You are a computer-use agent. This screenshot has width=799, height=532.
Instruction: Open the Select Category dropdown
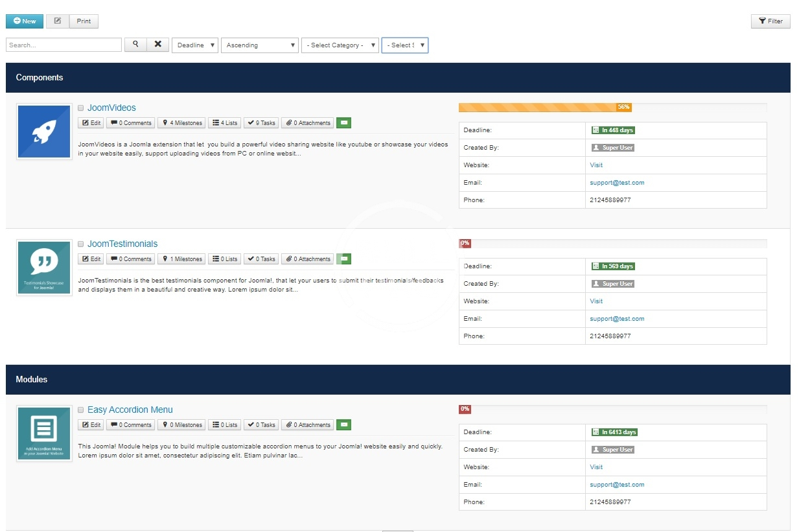click(x=340, y=45)
